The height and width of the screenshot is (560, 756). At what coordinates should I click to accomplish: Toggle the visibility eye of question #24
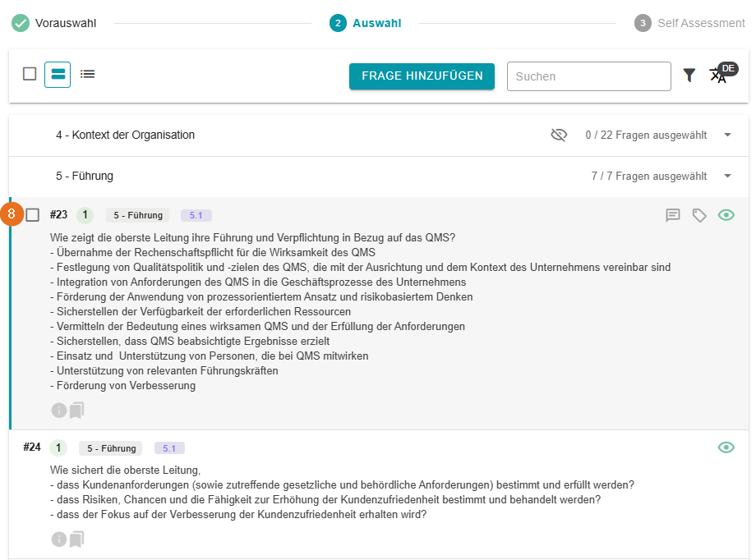tap(726, 448)
